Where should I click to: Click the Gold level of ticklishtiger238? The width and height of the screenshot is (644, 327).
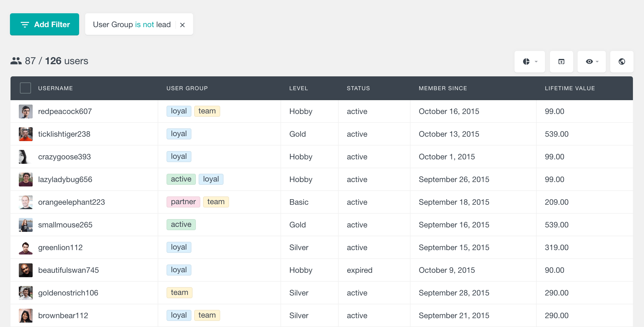click(298, 134)
